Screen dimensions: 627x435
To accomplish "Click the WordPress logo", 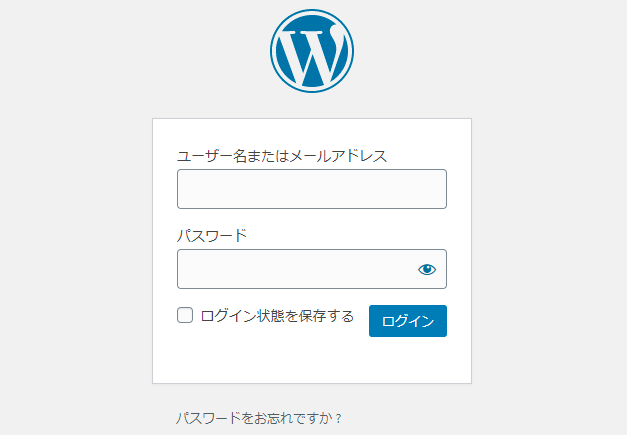I will tap(312, 51).
